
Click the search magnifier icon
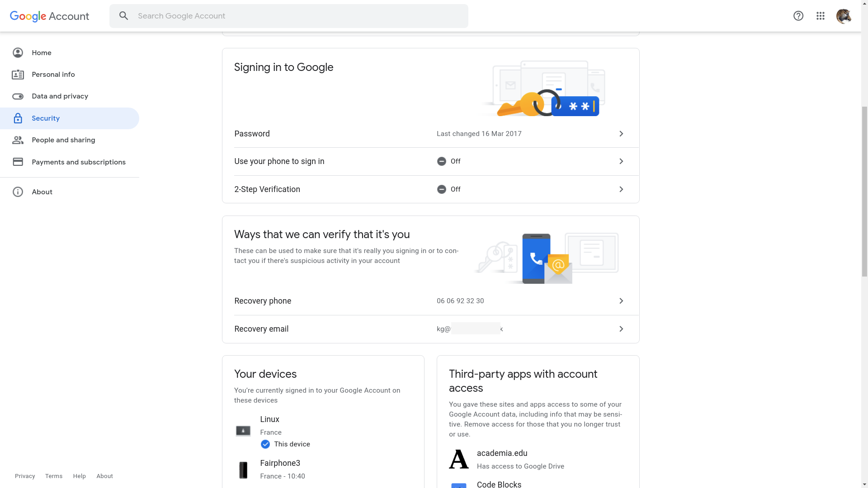coord(123,16)
